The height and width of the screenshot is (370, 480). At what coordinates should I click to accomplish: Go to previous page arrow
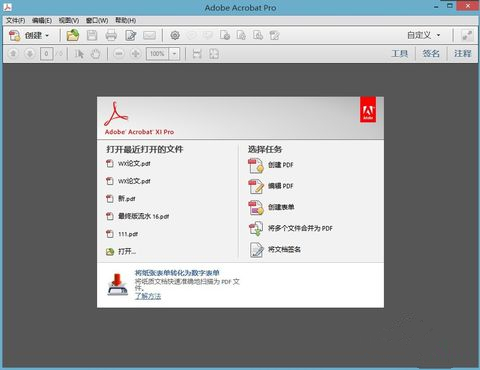click(x=13, y=54)
